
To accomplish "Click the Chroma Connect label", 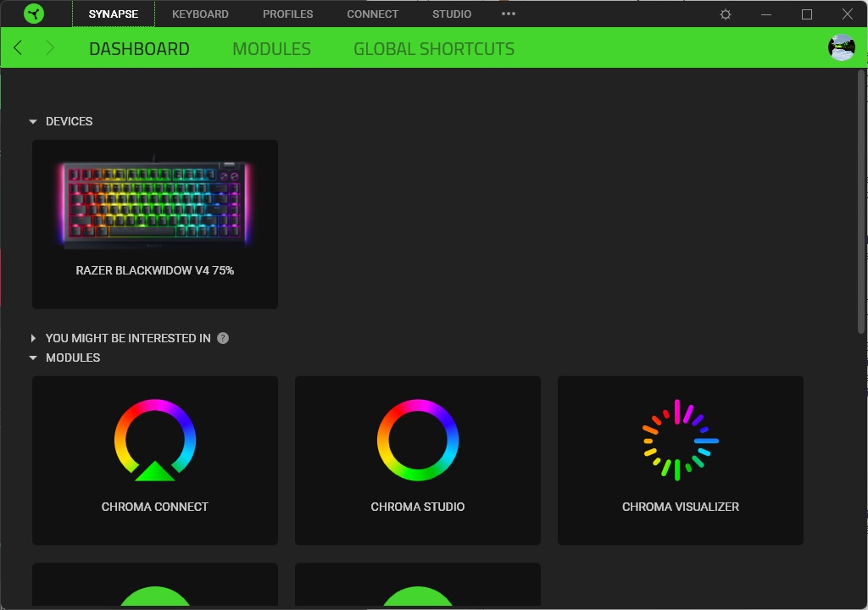I will [x=155, y=507].
